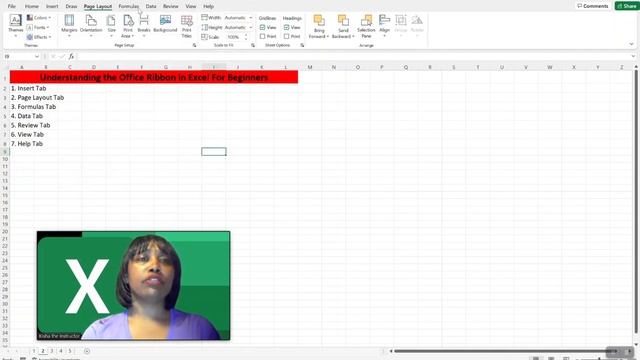Viewport: 640px width, 360px height.
Task: Click the horizontal scrollbar
Action: coord(506,351)
